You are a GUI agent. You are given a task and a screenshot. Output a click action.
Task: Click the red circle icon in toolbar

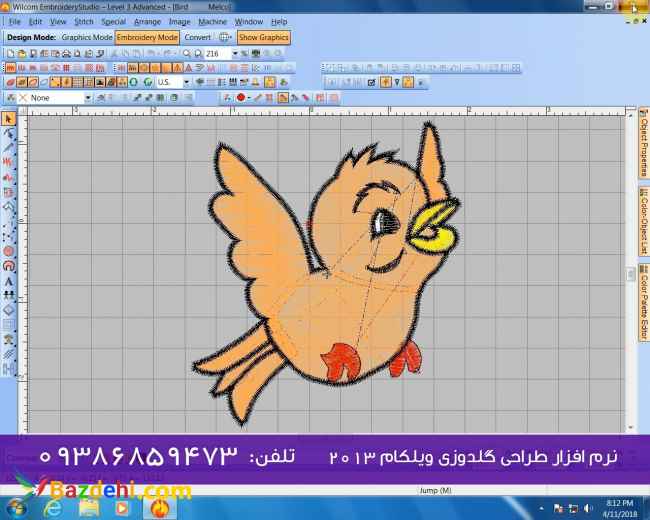[241, 98]
